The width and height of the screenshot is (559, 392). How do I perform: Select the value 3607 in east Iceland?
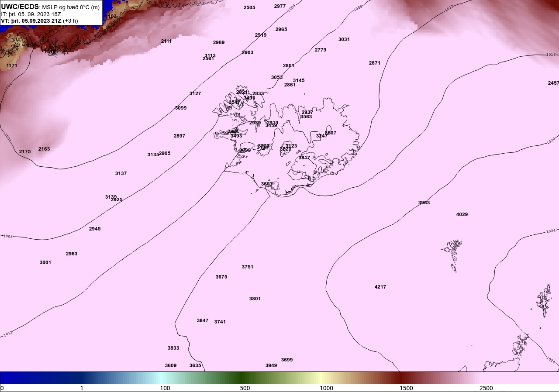tap(331, 133)
